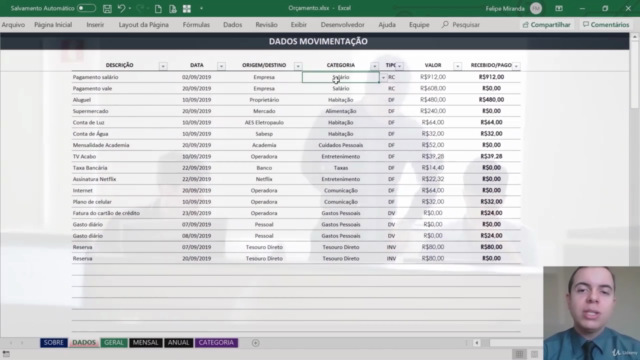
Task: Click the horizontal scrollbar left arrow
Action: pos(476,343)
